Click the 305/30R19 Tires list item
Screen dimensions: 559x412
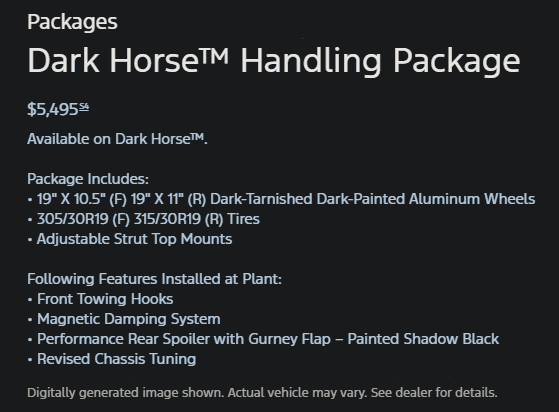[148, 219]
